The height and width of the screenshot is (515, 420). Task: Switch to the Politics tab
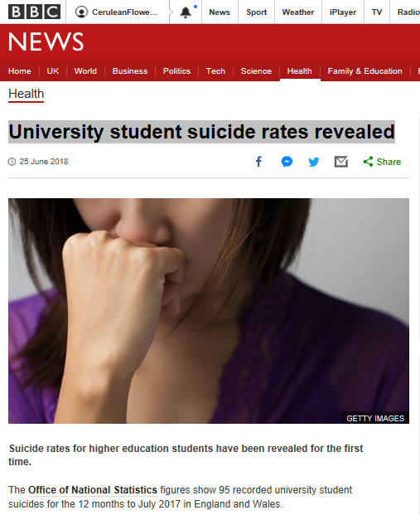coord(176,71)
